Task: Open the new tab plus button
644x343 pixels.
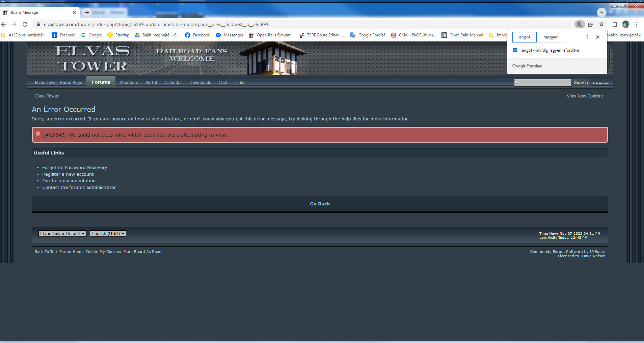Action: tap(87, 12)
